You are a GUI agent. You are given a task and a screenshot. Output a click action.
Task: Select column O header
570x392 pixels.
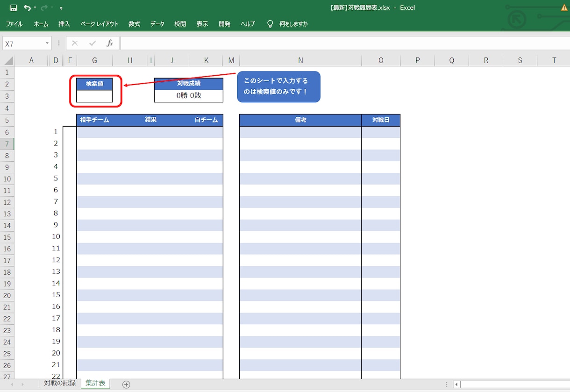point(381,60)
